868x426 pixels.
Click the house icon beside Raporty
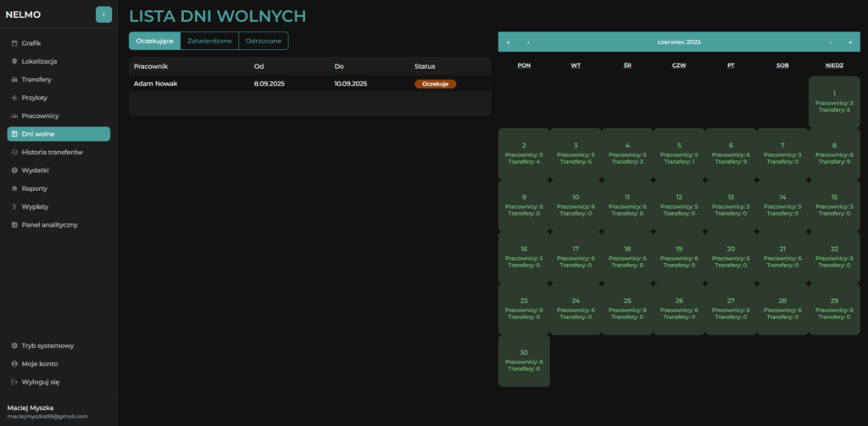14,188
